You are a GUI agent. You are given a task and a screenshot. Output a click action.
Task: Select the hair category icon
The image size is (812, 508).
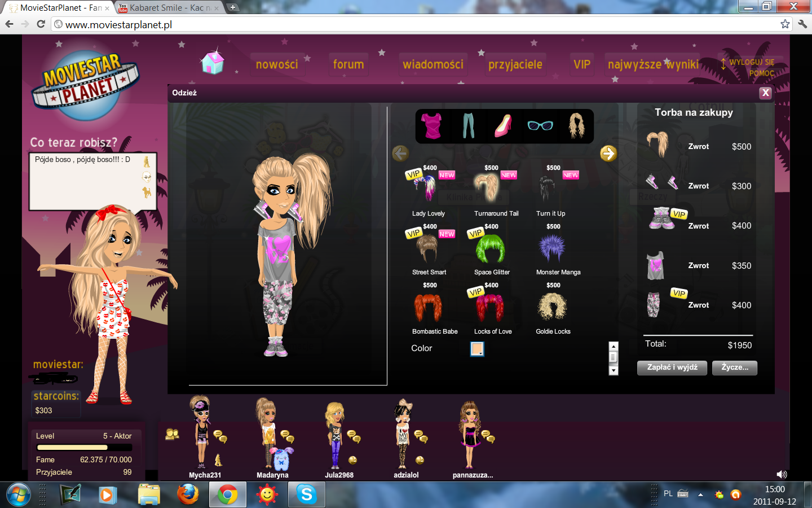point(576,125)
